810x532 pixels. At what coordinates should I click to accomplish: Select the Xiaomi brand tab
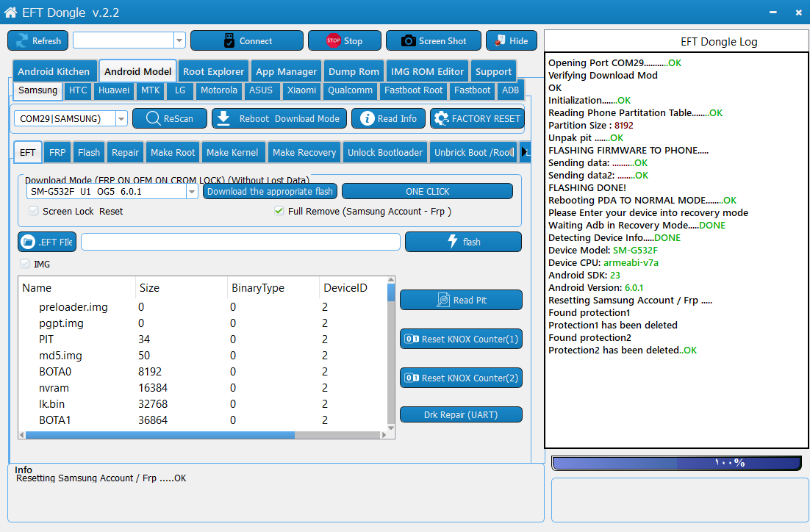[301, 90]
